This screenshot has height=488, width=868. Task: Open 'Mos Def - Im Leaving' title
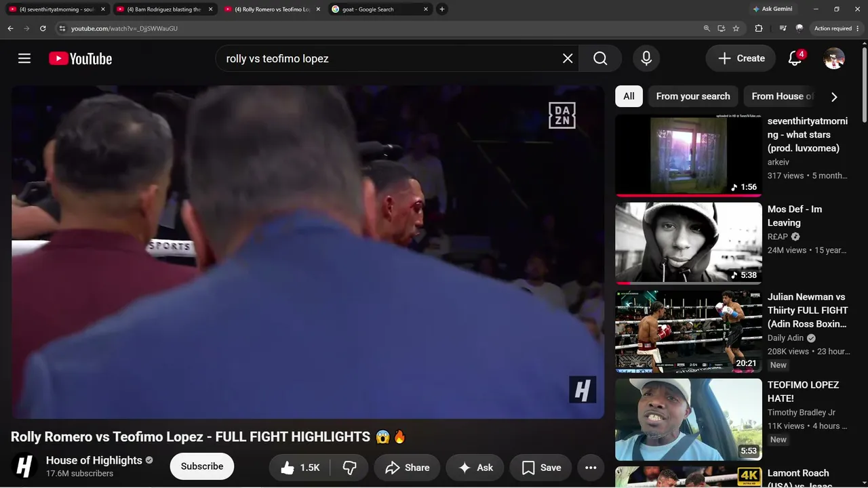795,216
